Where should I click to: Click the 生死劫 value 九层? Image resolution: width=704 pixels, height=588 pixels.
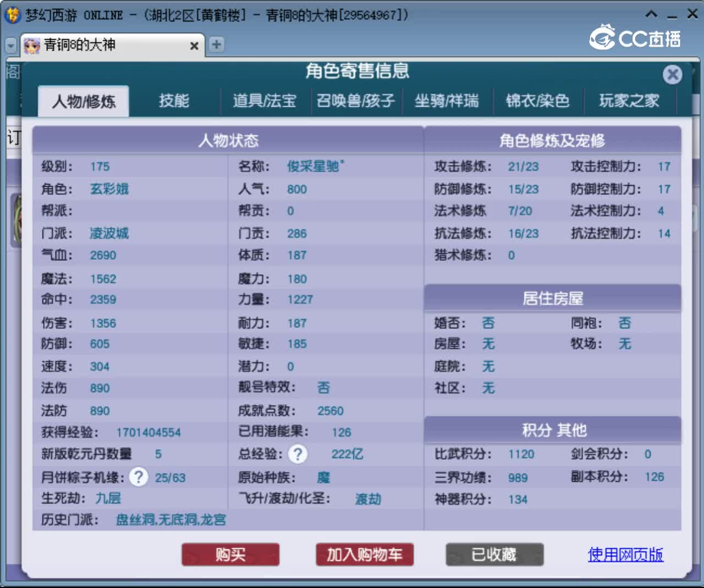coord(108,498)
